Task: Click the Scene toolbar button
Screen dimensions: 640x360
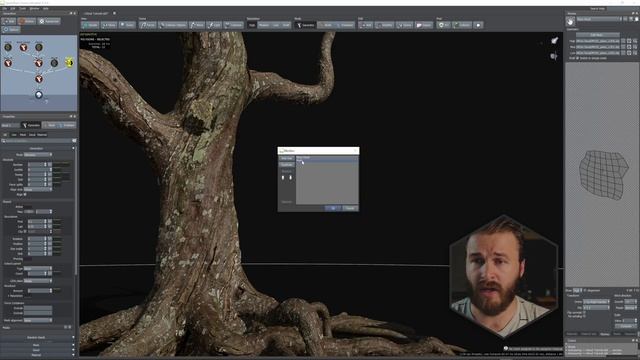Action: pyautogui.click(x=109, y=25)
